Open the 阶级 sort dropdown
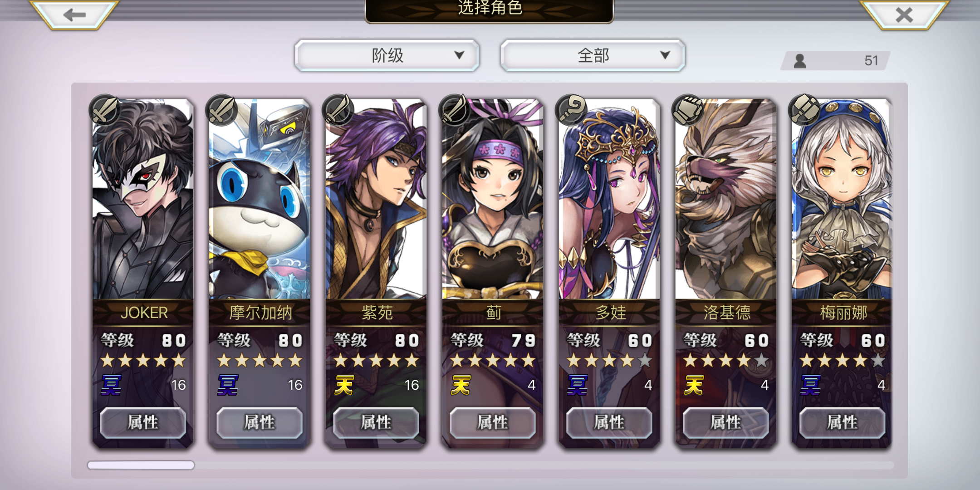This screenshot has width=980, height=490. [387, 55]
